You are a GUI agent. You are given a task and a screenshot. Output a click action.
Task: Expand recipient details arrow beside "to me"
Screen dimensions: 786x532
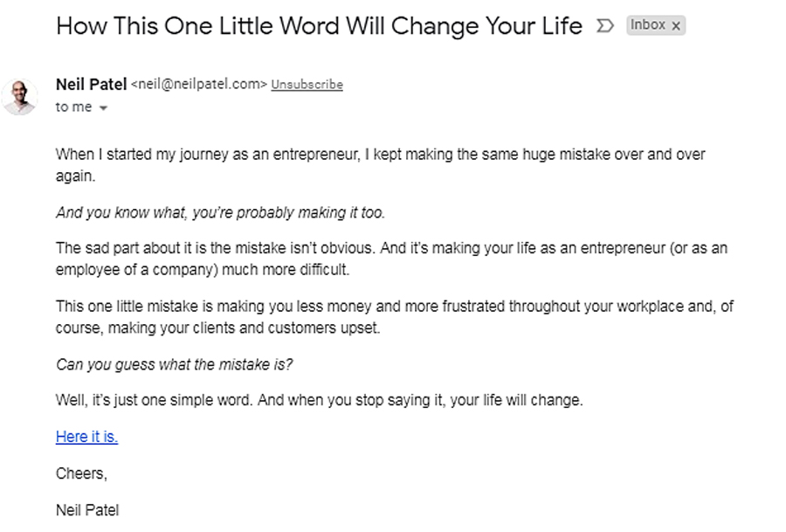[x=103, y=108]
